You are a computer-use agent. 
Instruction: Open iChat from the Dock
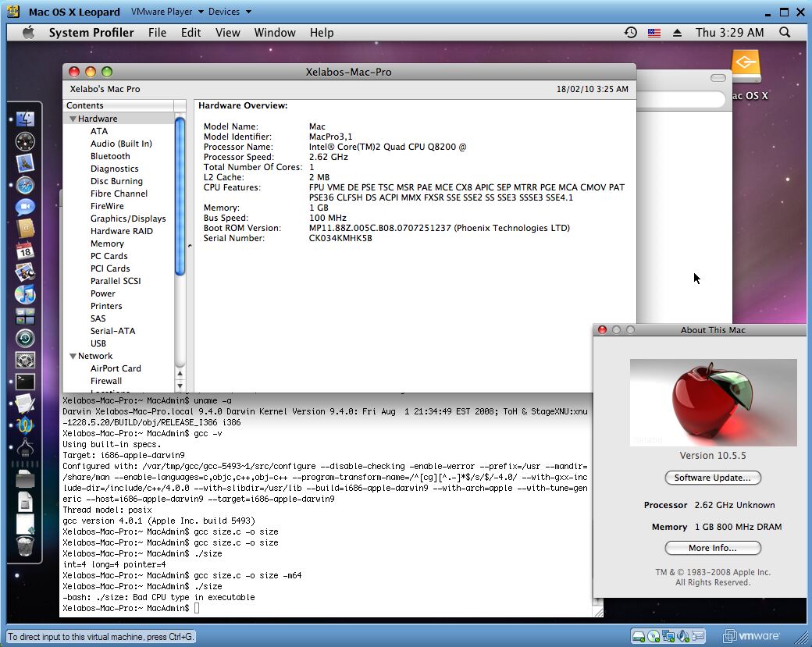[x=25, y=207]
